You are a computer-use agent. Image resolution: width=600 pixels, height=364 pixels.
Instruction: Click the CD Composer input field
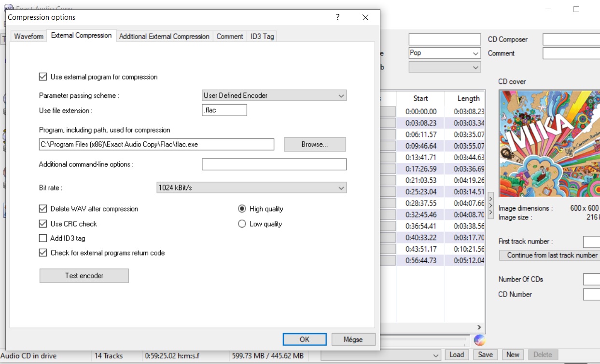tap(572, 40)
